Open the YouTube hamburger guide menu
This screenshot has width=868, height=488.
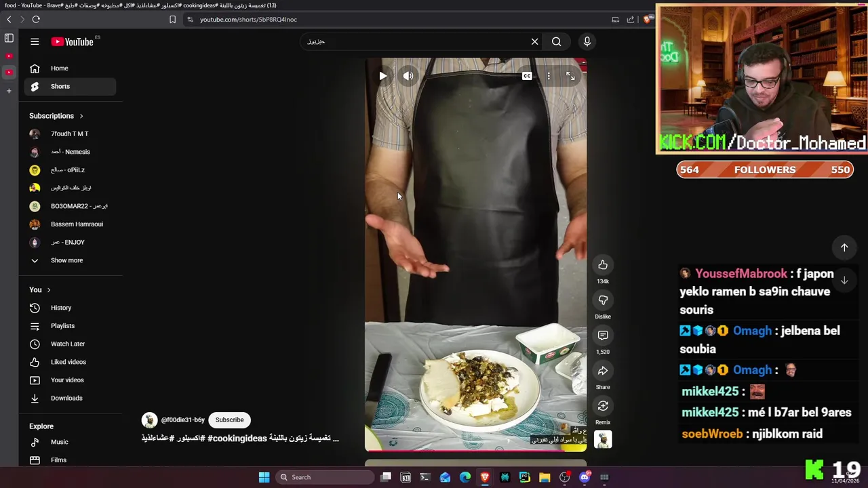(35, 41)
